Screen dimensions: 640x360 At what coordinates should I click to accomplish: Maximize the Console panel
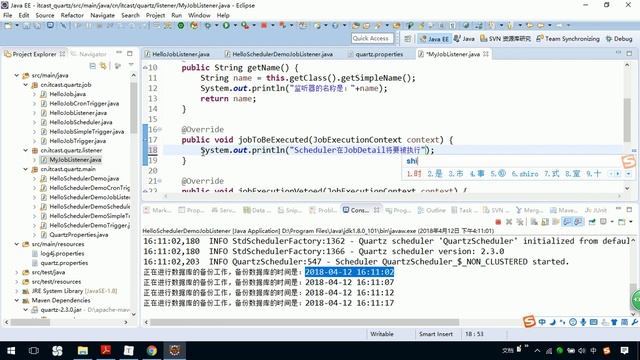click(629, 209)
